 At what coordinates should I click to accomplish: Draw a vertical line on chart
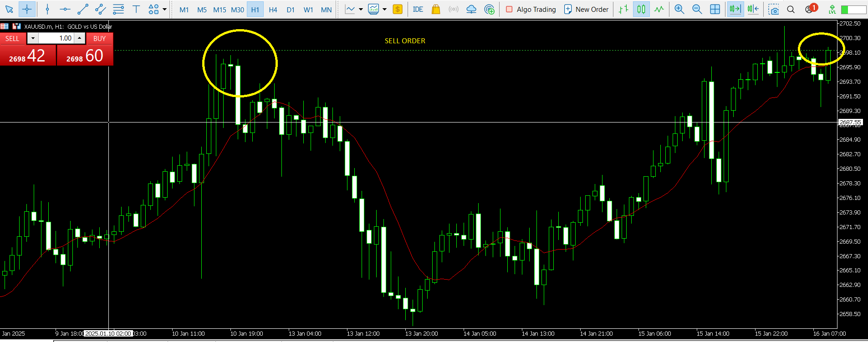[47, 9]
